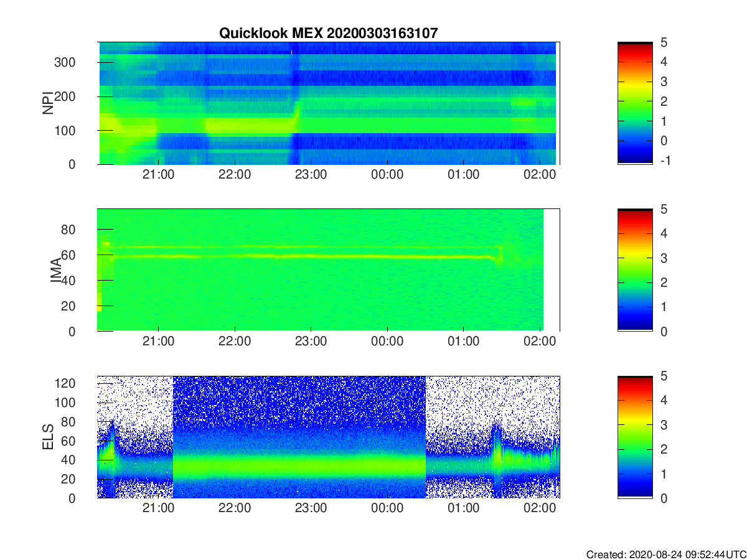Click the 5 label on ELS colorbar
The height and width of the screenshot is (560, 747).
point(664,376)
